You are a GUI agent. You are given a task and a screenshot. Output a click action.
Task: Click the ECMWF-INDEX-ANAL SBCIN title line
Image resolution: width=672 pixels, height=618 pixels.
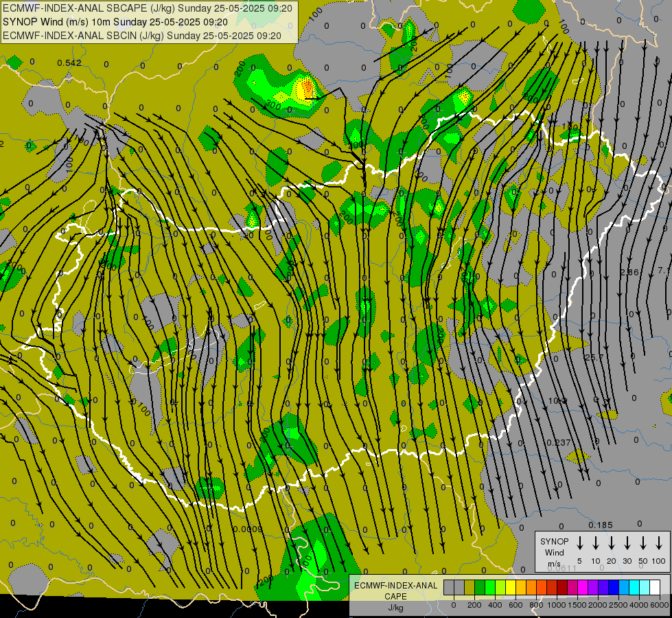(142, 36)
